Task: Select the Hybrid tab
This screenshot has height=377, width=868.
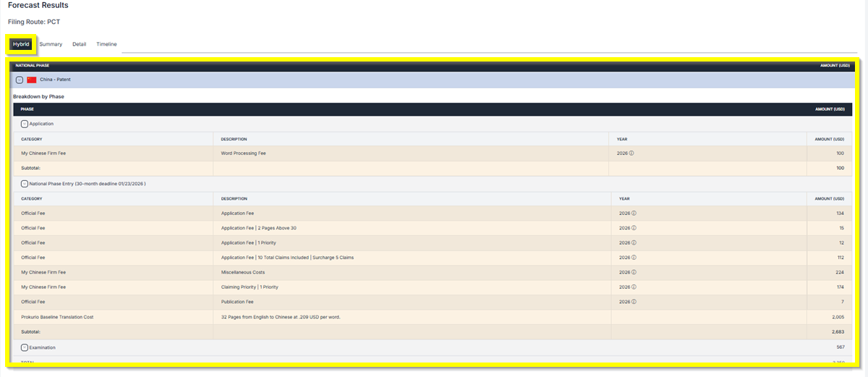Action: point(21,44)
